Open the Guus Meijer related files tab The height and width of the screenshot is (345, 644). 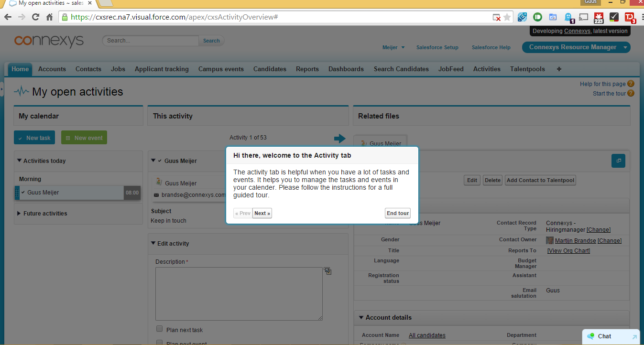(381, 143)
